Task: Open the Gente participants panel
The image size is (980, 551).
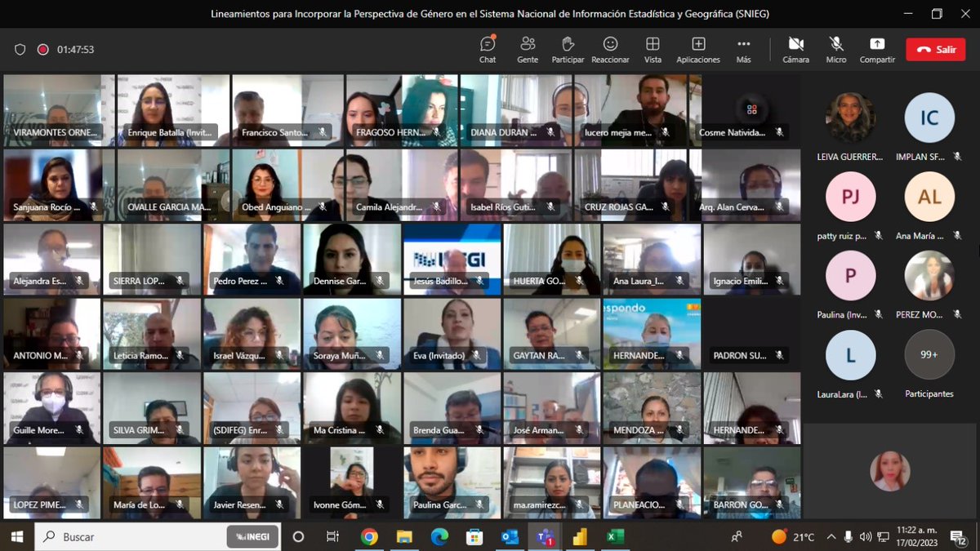Action: pos(528,49)
